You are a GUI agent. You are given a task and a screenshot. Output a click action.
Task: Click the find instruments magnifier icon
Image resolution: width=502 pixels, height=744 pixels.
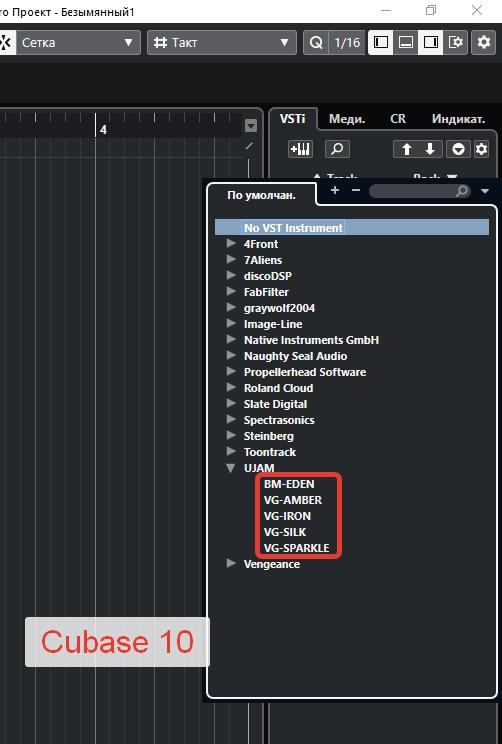(x=337, y=149)
